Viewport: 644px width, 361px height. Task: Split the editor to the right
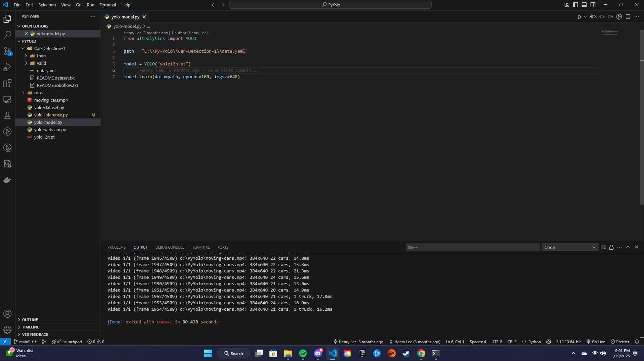(628, 17)
